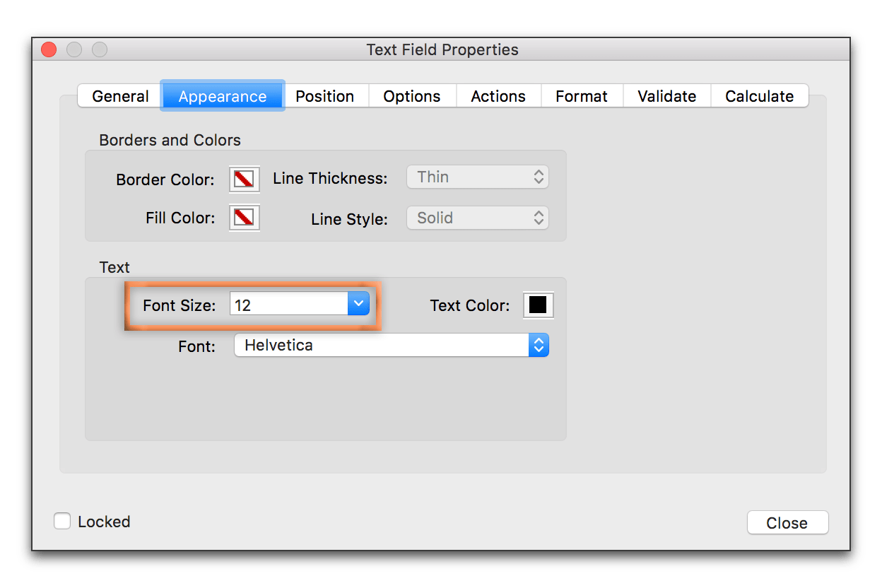Open the Fill Color picker
The height and width of the screenshot is (588, 882).
point(244,218)
